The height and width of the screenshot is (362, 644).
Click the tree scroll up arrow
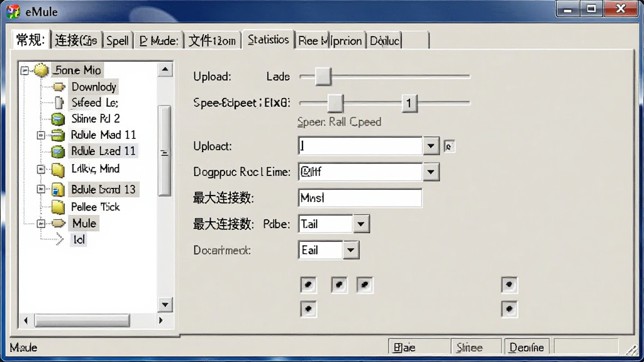pyautogui.click(x=165, y=69)
